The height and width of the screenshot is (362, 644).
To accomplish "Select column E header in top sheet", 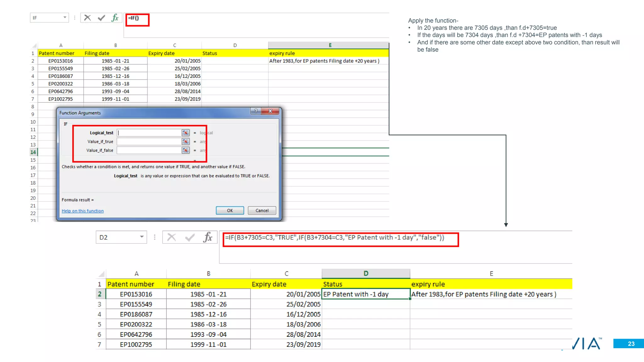I will (x=329, y=45).
